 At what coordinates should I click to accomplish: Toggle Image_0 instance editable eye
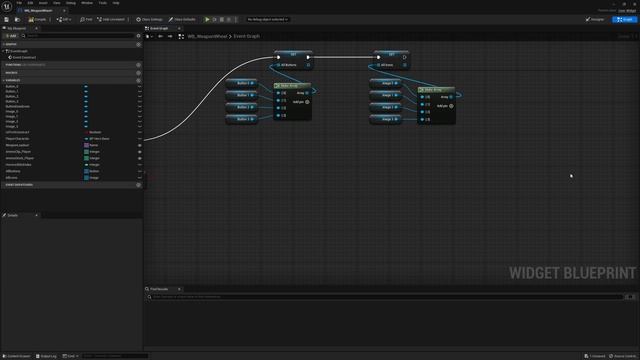140,111
